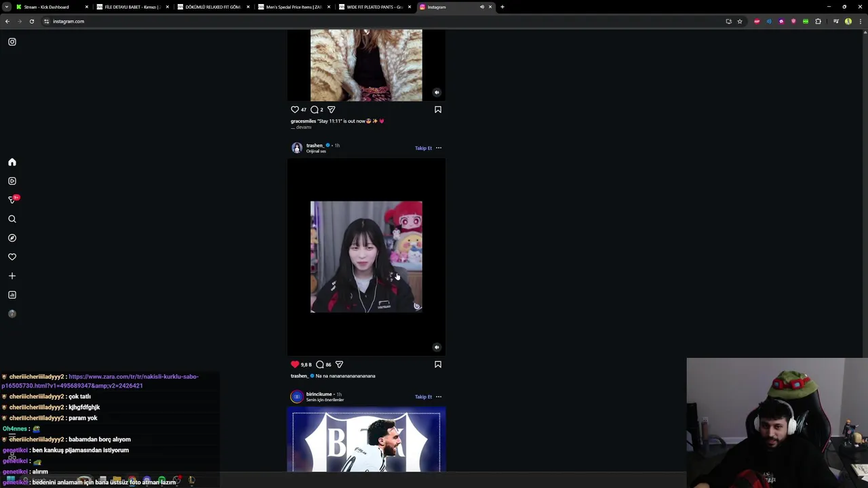The image size is (868, 488).
Task: View site information icon in address bar
Action: tap(46, 21)
